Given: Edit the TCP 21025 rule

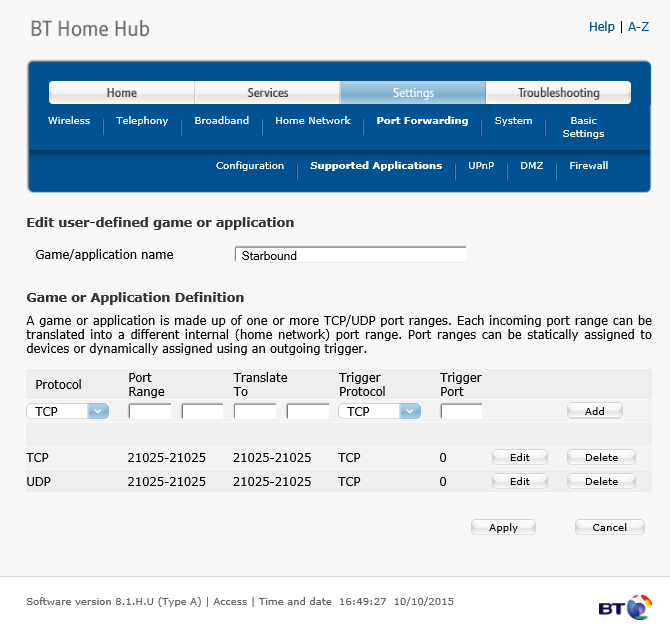Looking at the screenshot, I should 520,457.
